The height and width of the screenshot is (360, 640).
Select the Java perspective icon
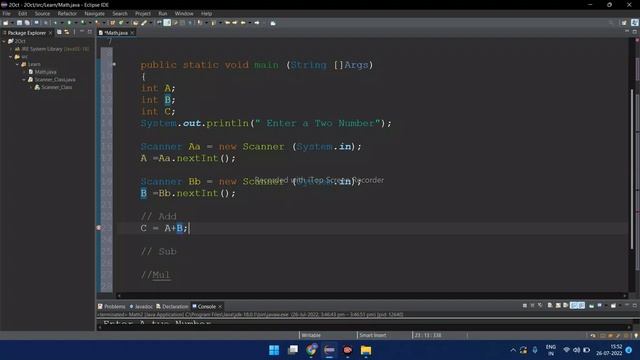pyautogui.click(x=635, y=23)
